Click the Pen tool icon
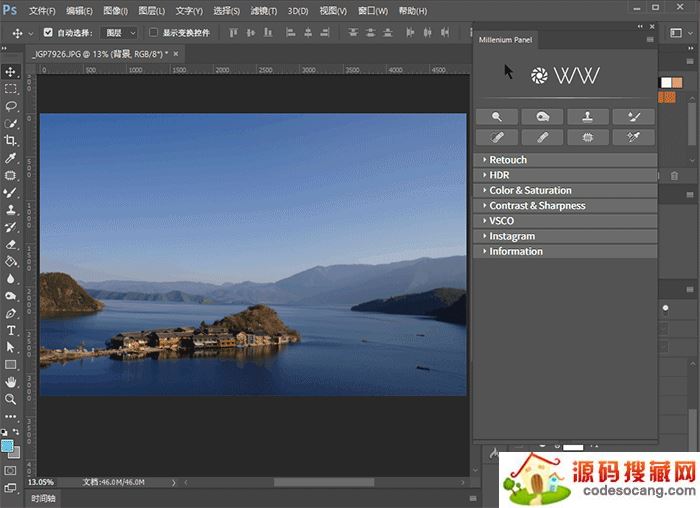The image size is (700, 508). pos(11,312)
